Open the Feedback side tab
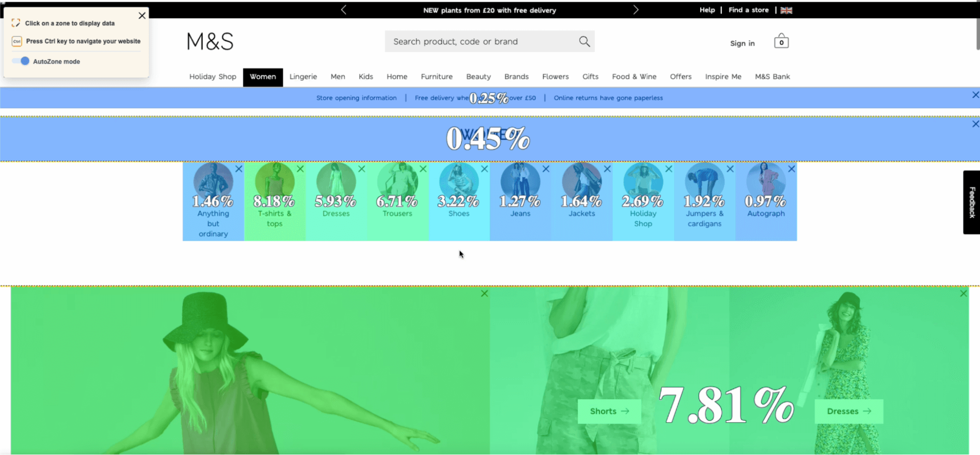This screenshot has height=455, width=980. (x=971, y=203)
